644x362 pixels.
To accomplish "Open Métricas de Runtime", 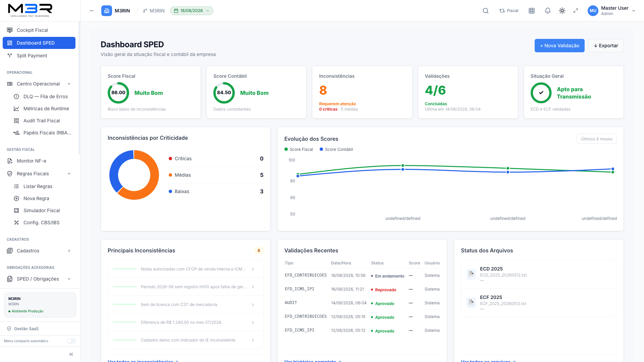I will click(x=42, y=109).
